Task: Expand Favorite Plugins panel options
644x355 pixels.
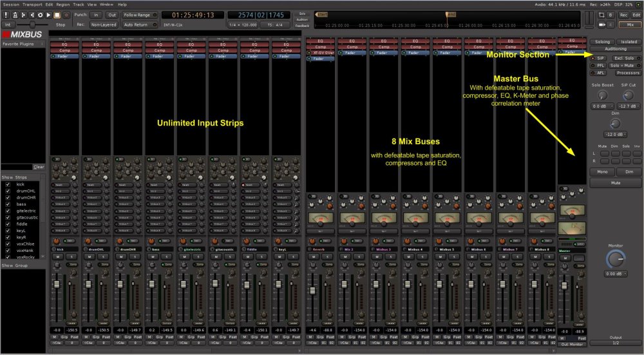Action: coord(42,44)
